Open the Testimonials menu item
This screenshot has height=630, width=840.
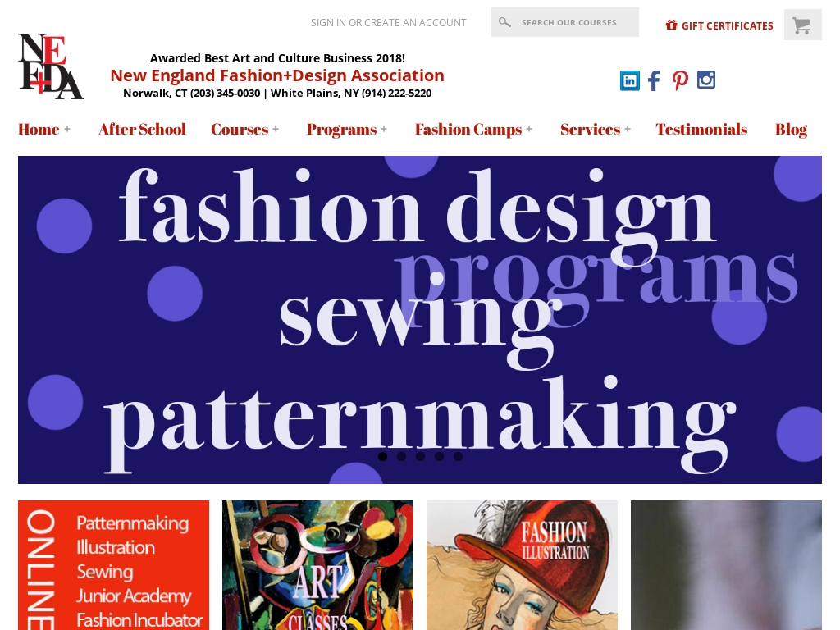(x=701, y=129)
